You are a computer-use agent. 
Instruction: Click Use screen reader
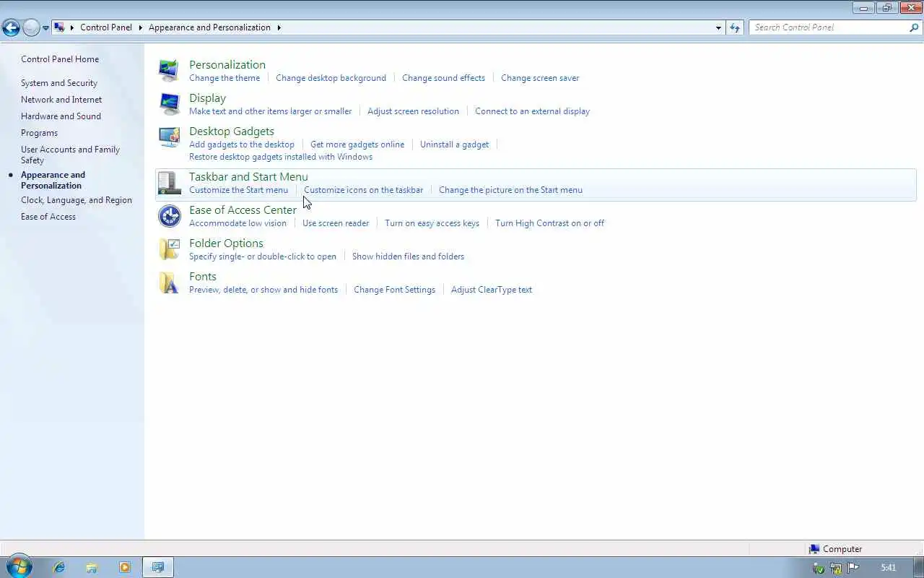point(336,223)
